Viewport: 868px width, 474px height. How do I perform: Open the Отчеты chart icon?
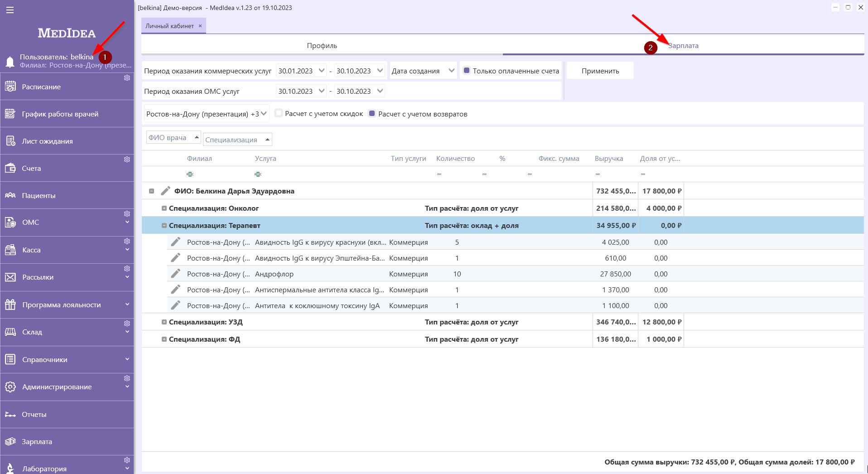[10, 414]
